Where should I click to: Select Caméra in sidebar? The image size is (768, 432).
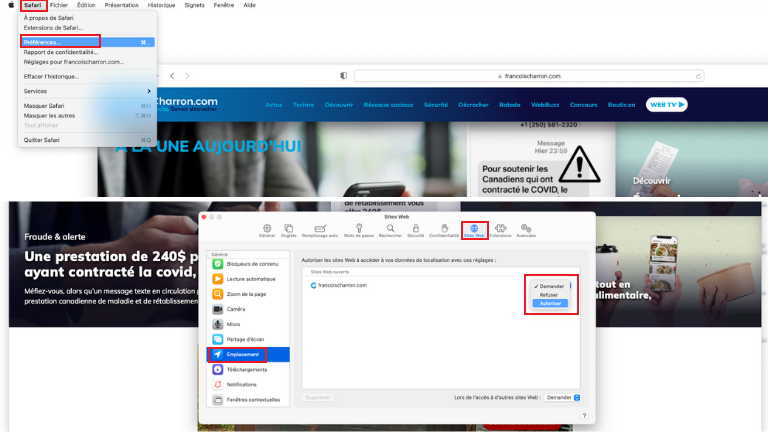tap(248, 309)
